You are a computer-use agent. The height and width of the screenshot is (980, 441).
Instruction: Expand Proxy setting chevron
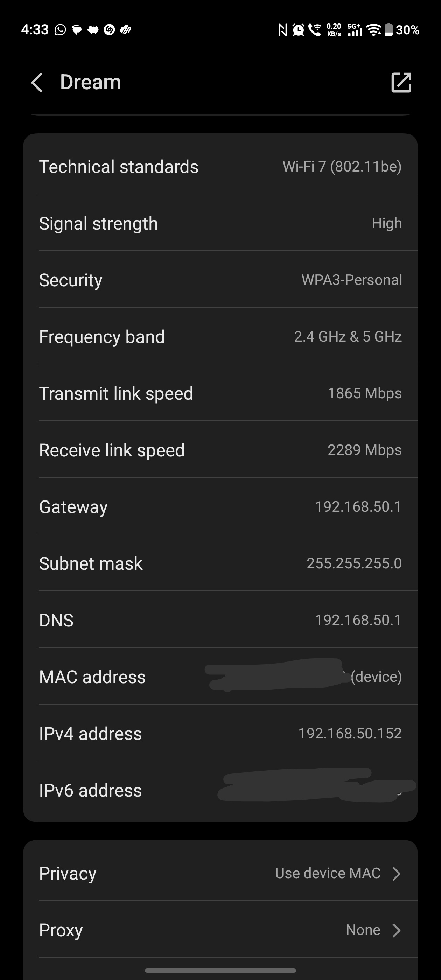click(x=397, y=930)
